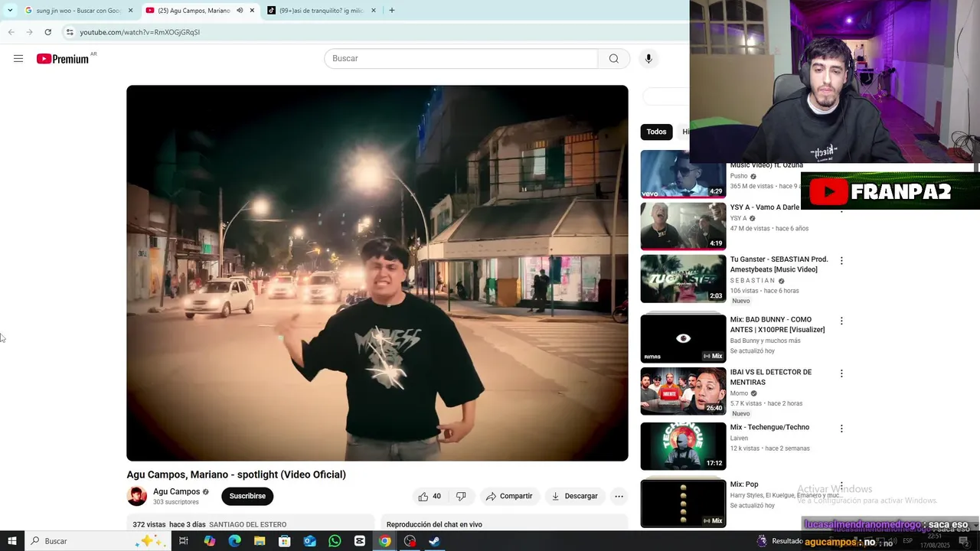This screenshot has width=980, height=551.
Task: Expand the tab search dropdown arrow
Action: click(x=10, y=11)
